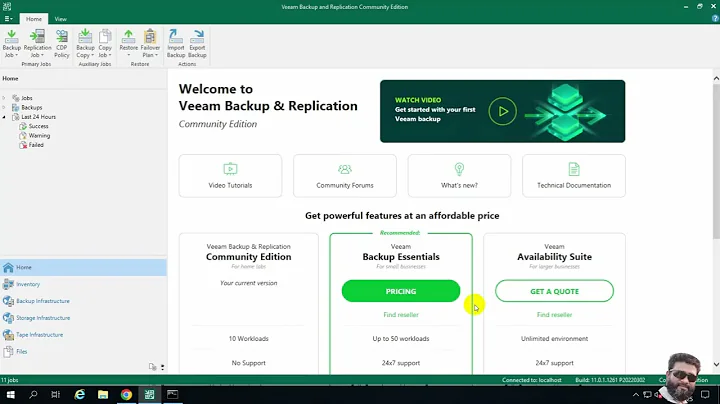Click the content scrollbar up arrow
Screen dimensions: 720x404
click(x=716, y=79)
